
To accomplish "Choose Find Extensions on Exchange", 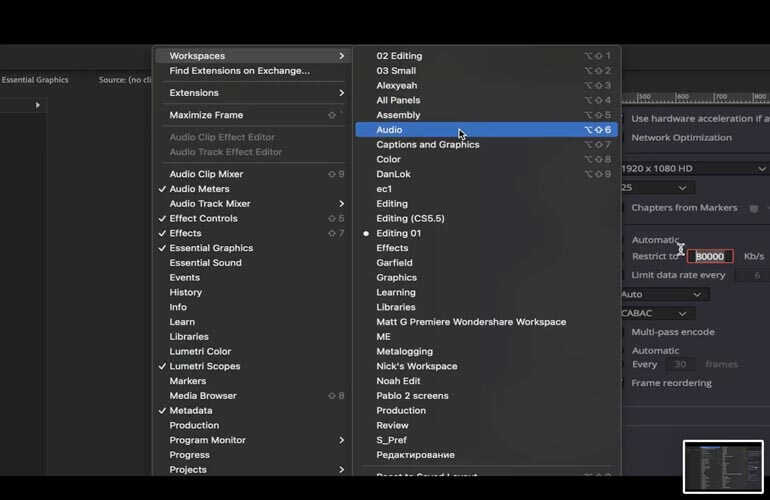I will coord(253,71).
